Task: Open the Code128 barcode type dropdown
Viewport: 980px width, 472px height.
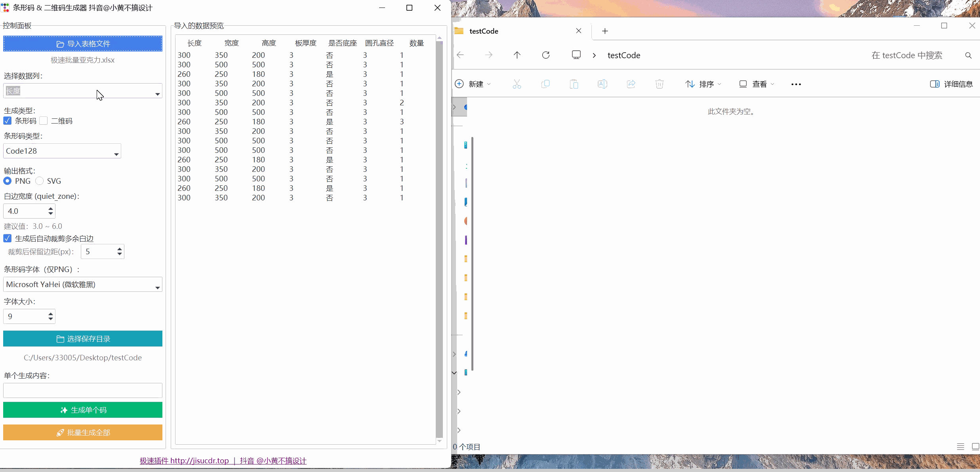Action: coord(61,151)
